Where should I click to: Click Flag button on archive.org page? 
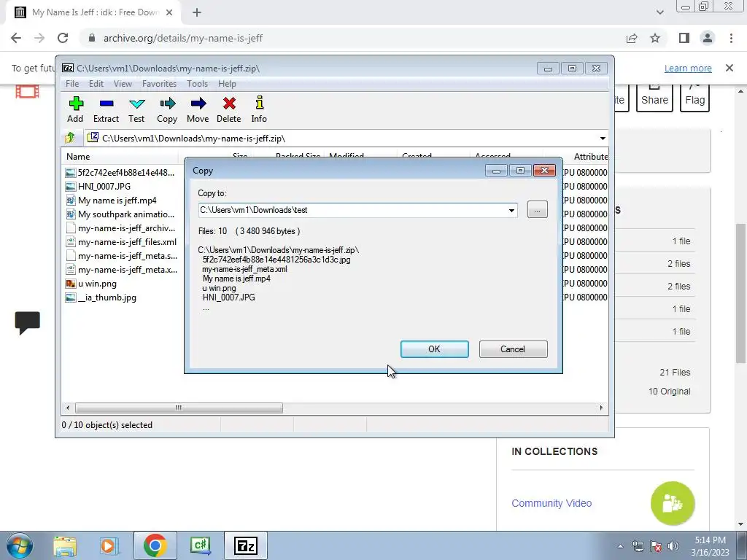(694, 98)
